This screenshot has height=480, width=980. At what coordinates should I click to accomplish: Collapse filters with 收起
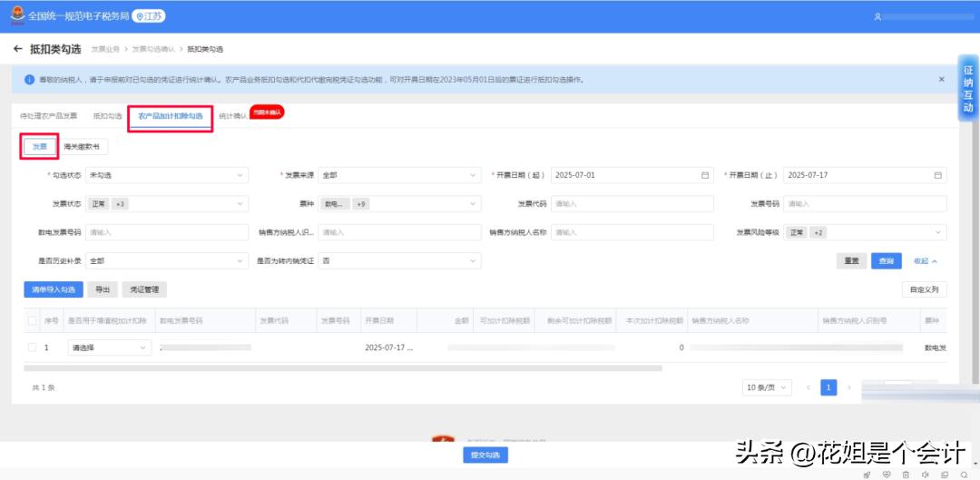pyautogui.click(x=926, y=261)
